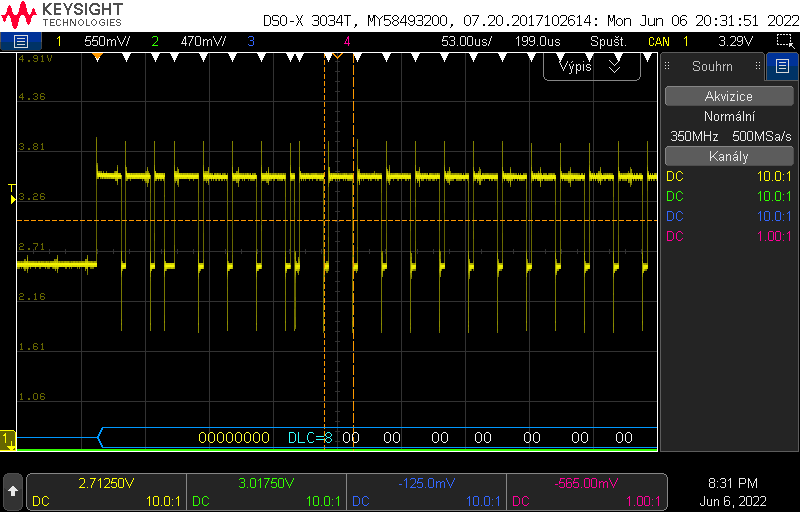Click the channel 1 2.71250V status box

pos(106,492)
